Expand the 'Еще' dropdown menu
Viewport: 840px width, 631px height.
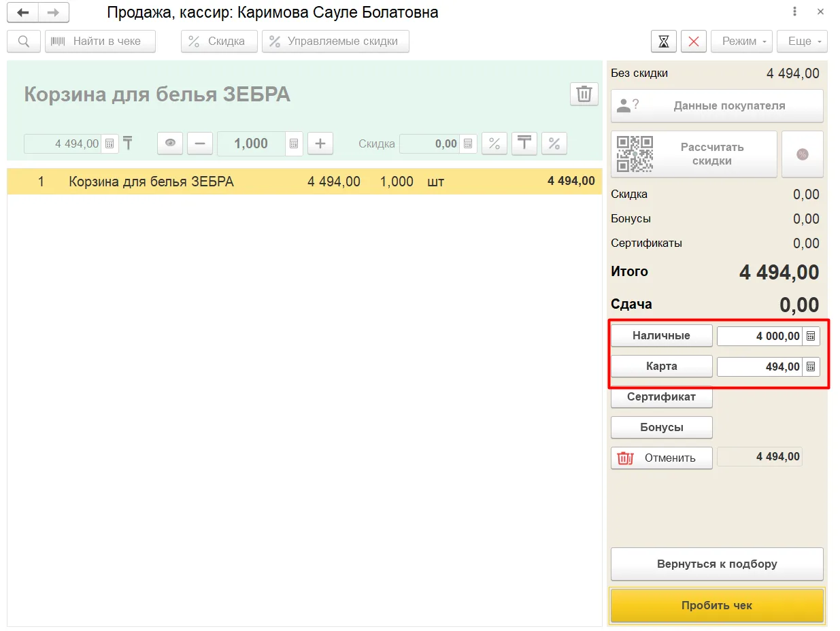[803, 41]
